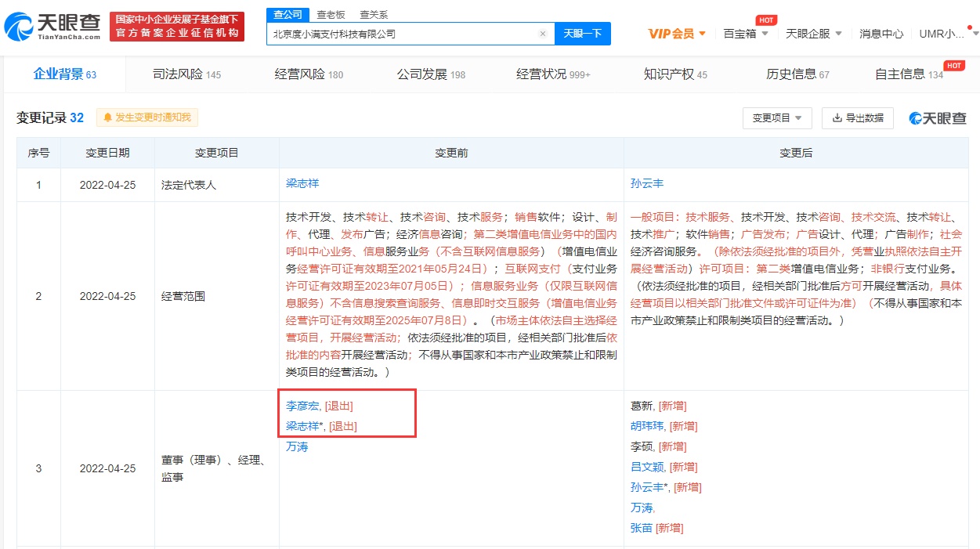The width and height of the screenshot is (980, 549).
Task: Click the 2022-04-25 date in the 经营范围 row
Action: 107,297
